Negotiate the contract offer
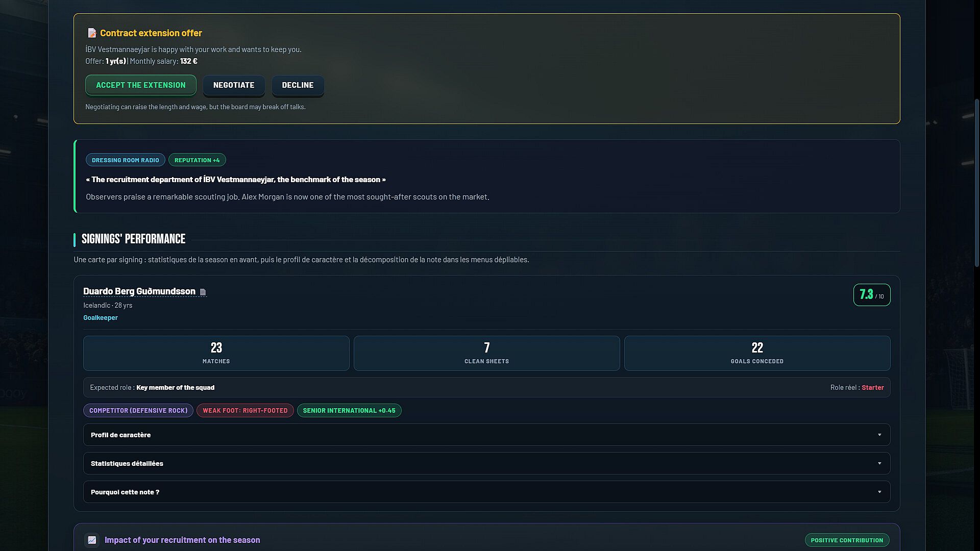980x551 pixels. coord(234,85)
